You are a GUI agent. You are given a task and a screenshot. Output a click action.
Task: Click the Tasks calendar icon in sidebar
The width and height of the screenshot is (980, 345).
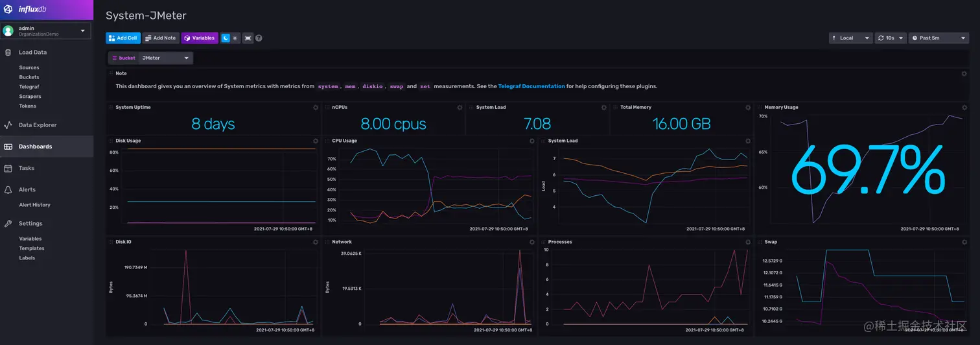8,168
